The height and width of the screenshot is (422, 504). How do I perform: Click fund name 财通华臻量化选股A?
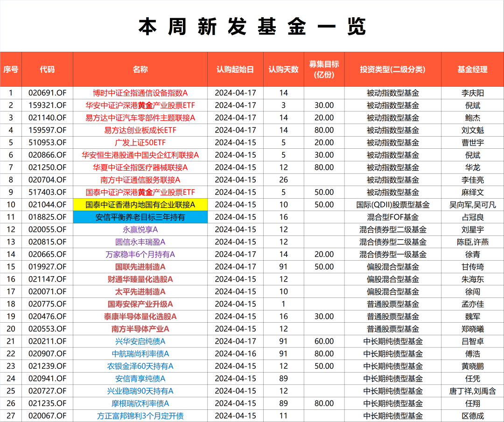click(x=140, y=279)
